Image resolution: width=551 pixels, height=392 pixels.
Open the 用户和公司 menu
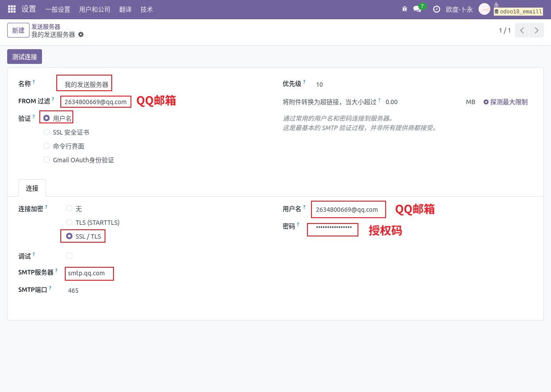(x=95, y=9)
